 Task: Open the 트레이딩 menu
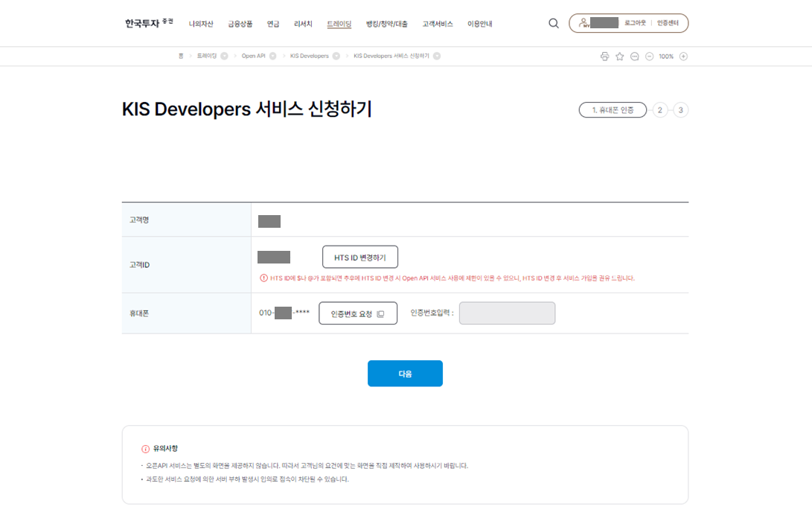click(x=339, y=24)
